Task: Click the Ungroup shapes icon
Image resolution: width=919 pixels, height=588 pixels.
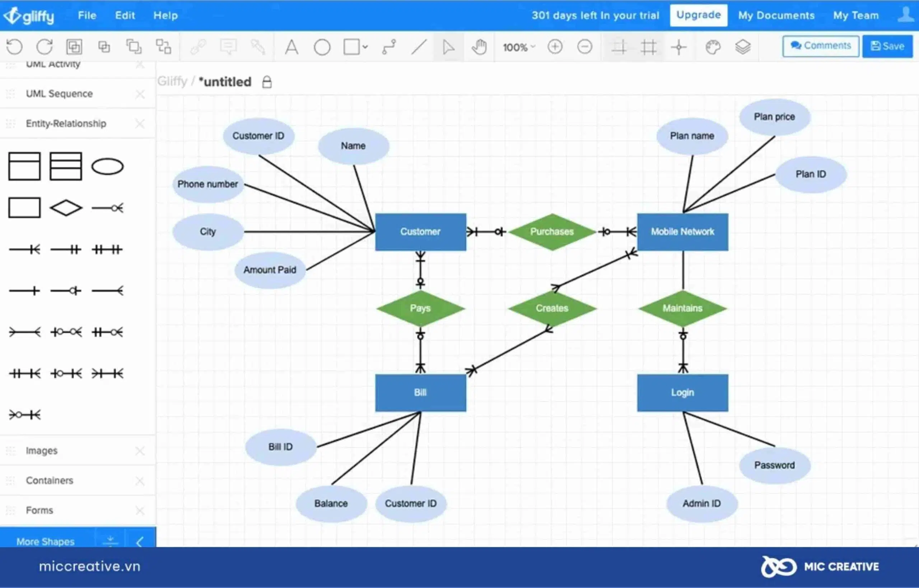Action: point(163,47)
